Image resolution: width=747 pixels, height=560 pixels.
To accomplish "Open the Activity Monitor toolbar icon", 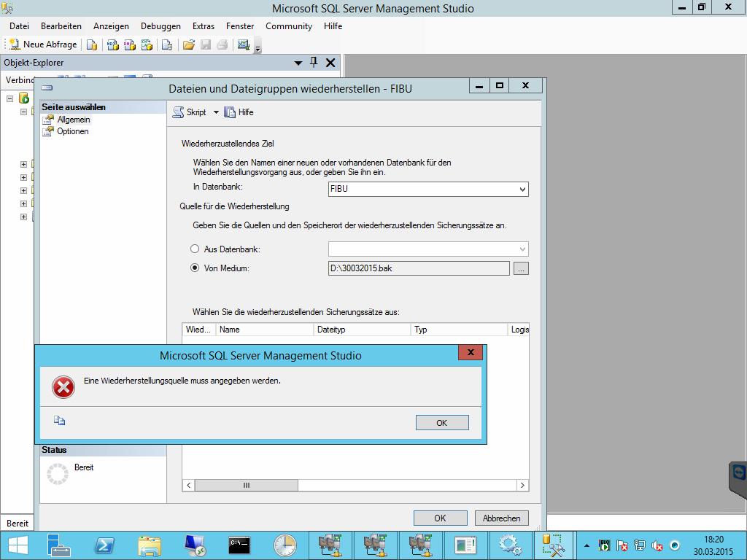I will (x=244, y=44).
